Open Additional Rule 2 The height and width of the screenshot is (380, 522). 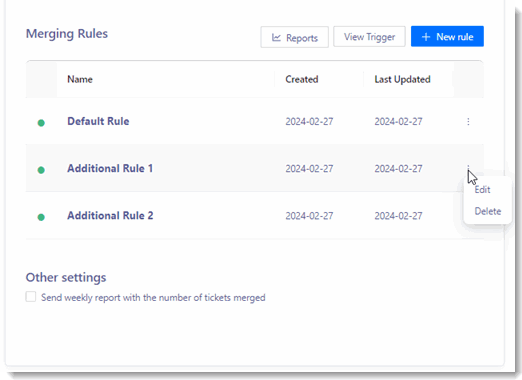pos(110,216)
